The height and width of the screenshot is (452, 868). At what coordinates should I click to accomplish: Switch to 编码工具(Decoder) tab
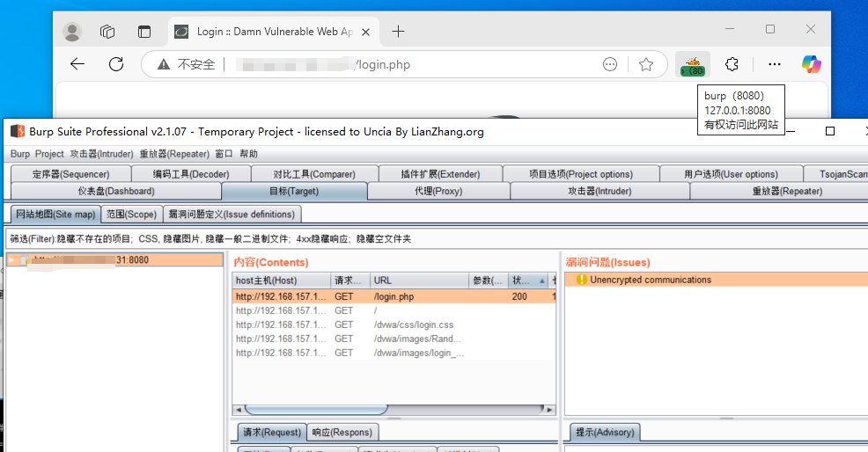tap(191, 174)
